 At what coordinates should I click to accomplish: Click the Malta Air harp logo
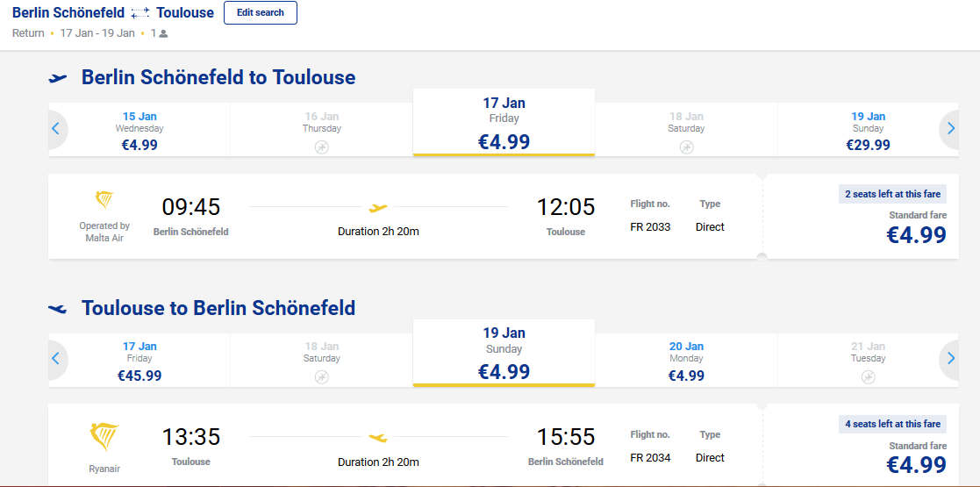pyautogui.click(x=104, y=201)
